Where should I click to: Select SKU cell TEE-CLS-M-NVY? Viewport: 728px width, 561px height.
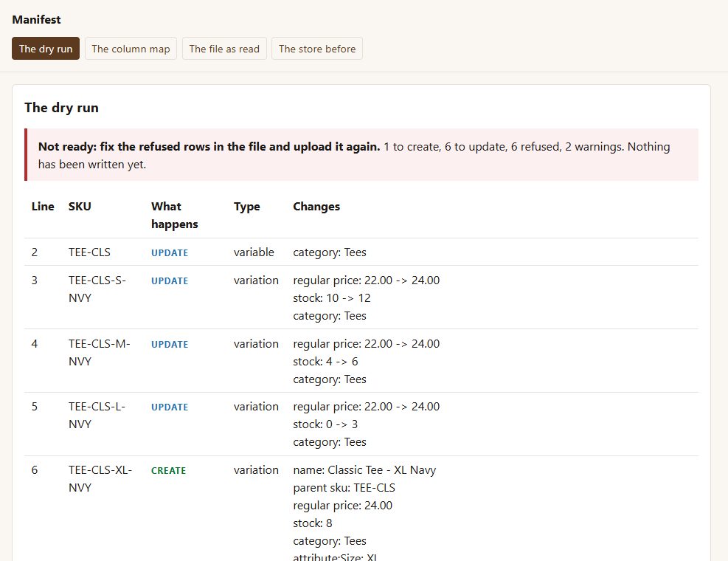click(100, 352)
